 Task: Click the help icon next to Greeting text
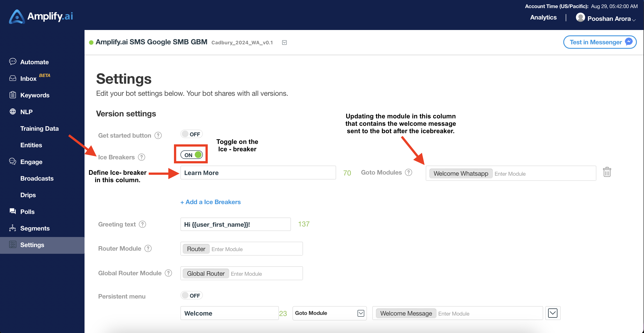click(x=142, y=224)
